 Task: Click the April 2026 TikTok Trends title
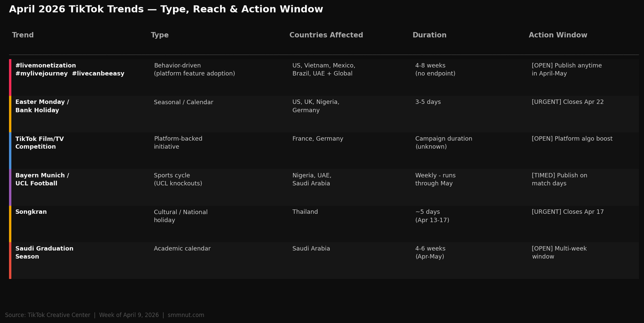coord(166,9)
